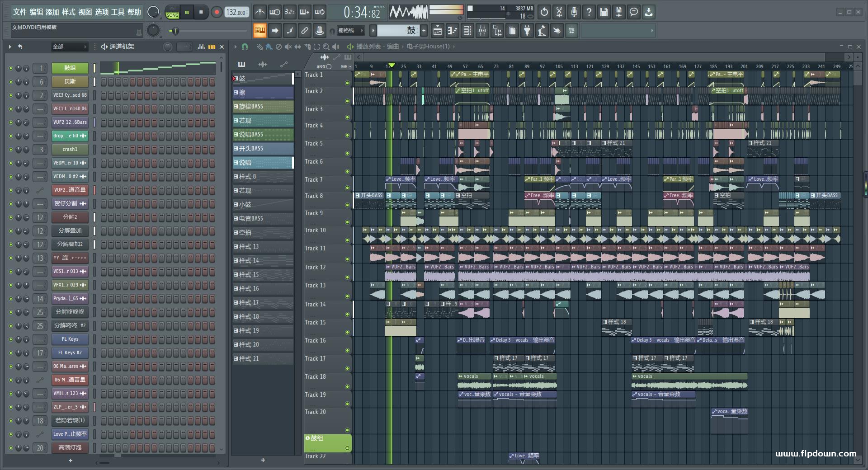Click the link controller chain icon
Image resolution: width=868 pixels, height=470 pixels.
[305, 31]
